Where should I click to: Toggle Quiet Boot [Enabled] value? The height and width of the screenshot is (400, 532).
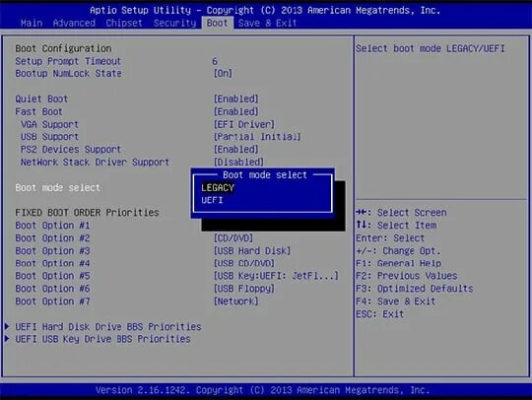235,100
